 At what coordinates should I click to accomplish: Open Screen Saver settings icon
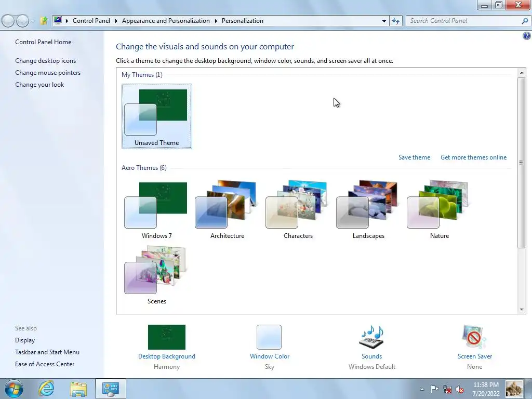[x=474, y=337]
